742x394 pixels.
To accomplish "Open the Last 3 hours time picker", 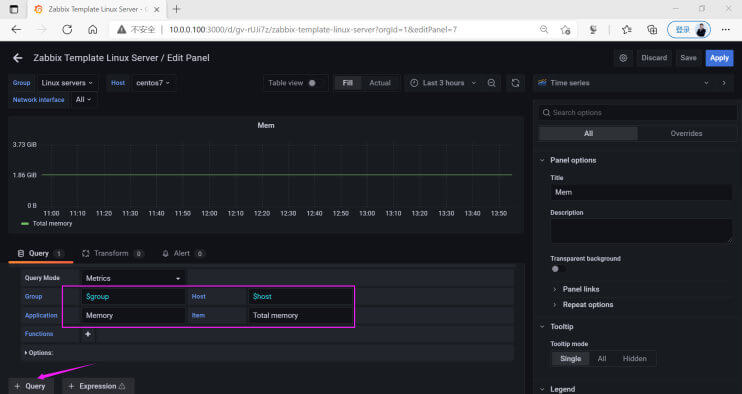I will pyautogui.click(x=443, y=83).
